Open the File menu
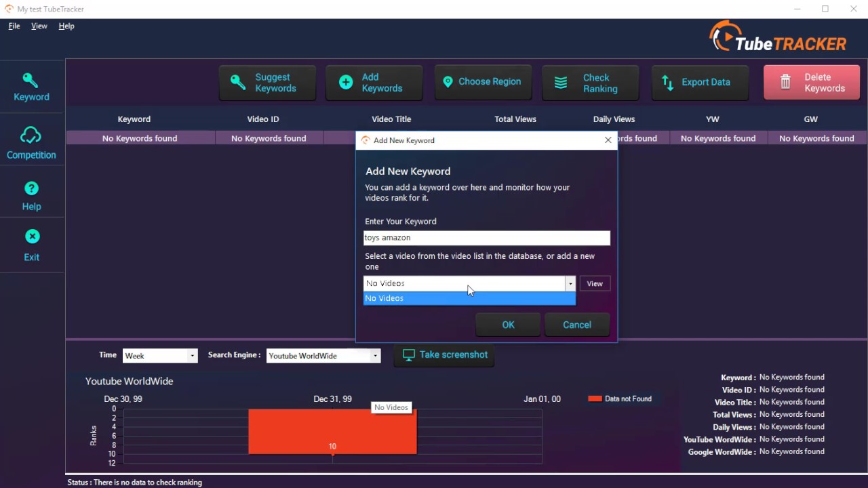This screenshot has width=868, height=488. click(x=14, y=26)
